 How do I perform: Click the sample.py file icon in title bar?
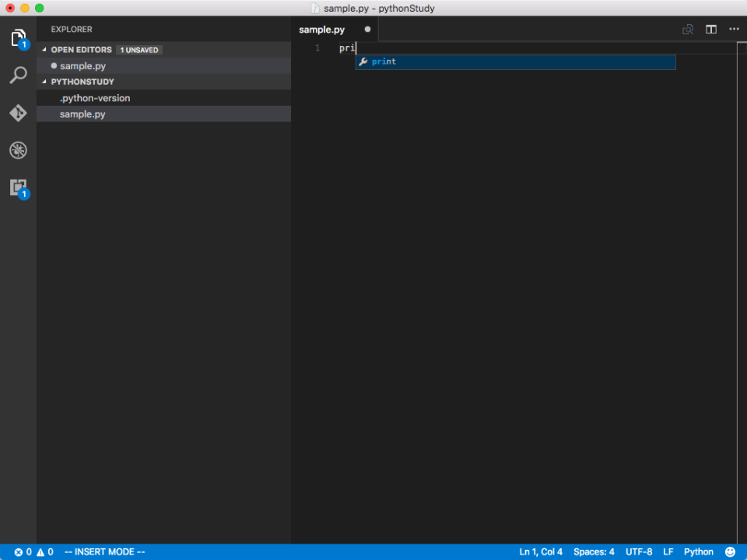tap(314, 8)
